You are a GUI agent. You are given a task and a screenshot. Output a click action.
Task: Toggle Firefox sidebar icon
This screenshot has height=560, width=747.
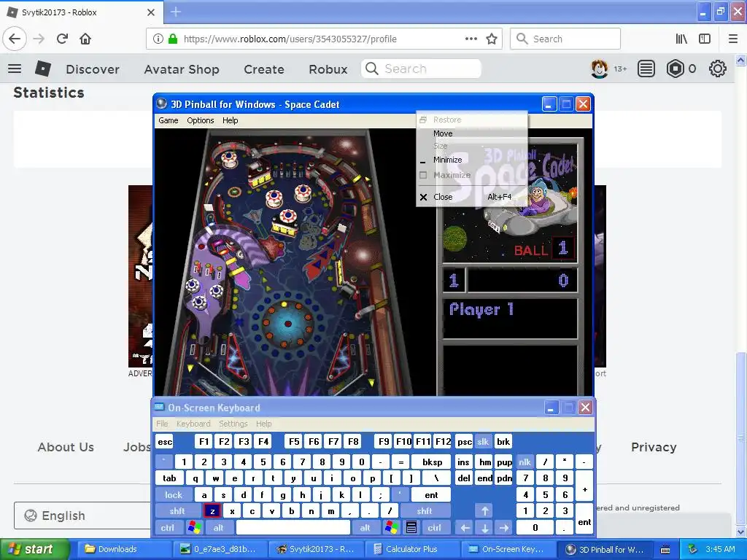click(x=705, y=39)
